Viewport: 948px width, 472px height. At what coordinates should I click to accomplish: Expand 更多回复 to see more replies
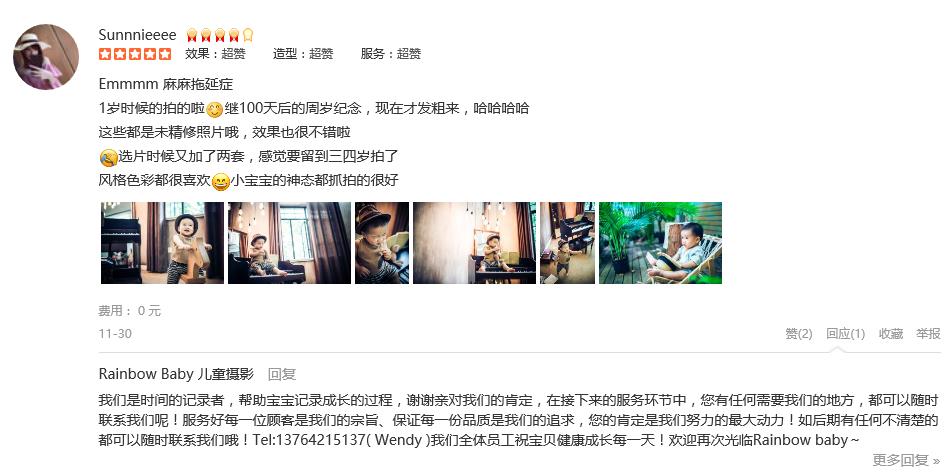(x=906, y=460)
